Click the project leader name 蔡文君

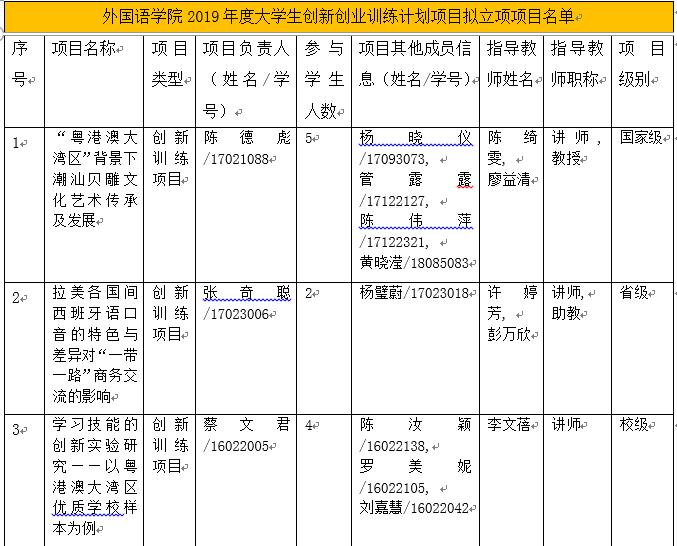pos(246,425)
